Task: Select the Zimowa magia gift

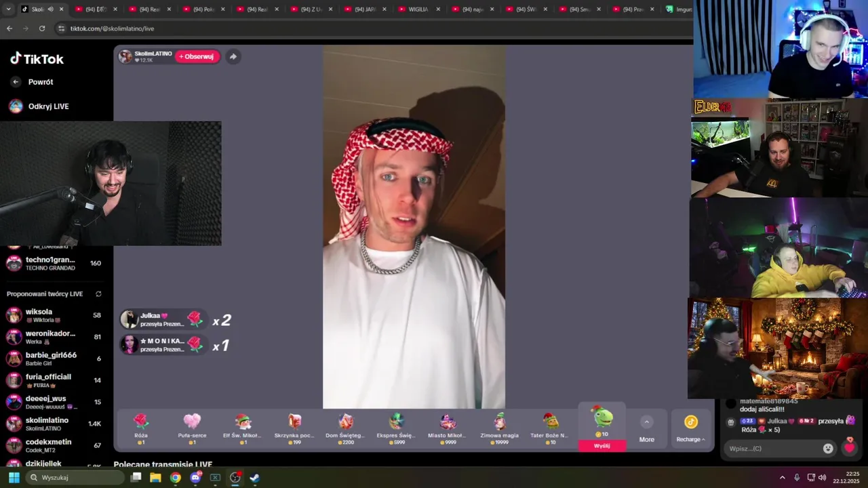Action: click(x=499, y=428)
